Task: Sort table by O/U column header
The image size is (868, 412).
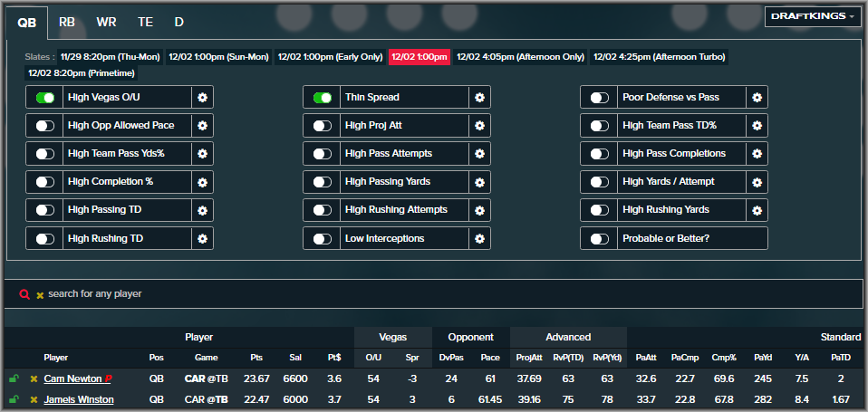Action: [x=373, y=358]
